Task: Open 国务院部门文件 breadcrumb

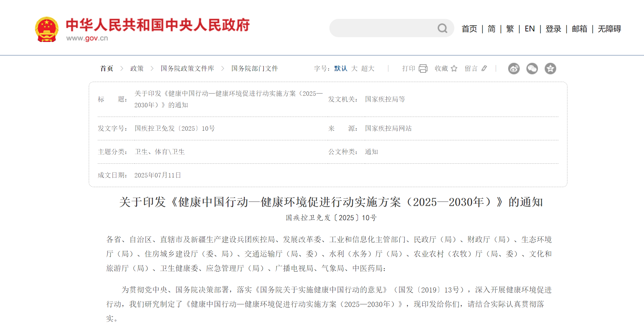Action: tap(255, 69)
